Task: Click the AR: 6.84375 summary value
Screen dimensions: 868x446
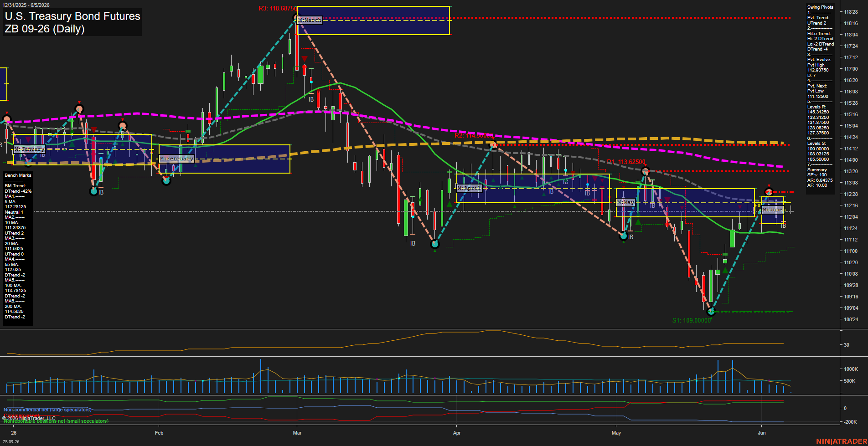Action: 820,180
